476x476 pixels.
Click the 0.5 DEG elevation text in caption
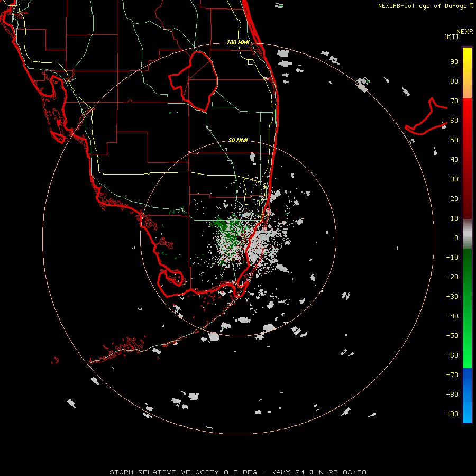[241, 472]
